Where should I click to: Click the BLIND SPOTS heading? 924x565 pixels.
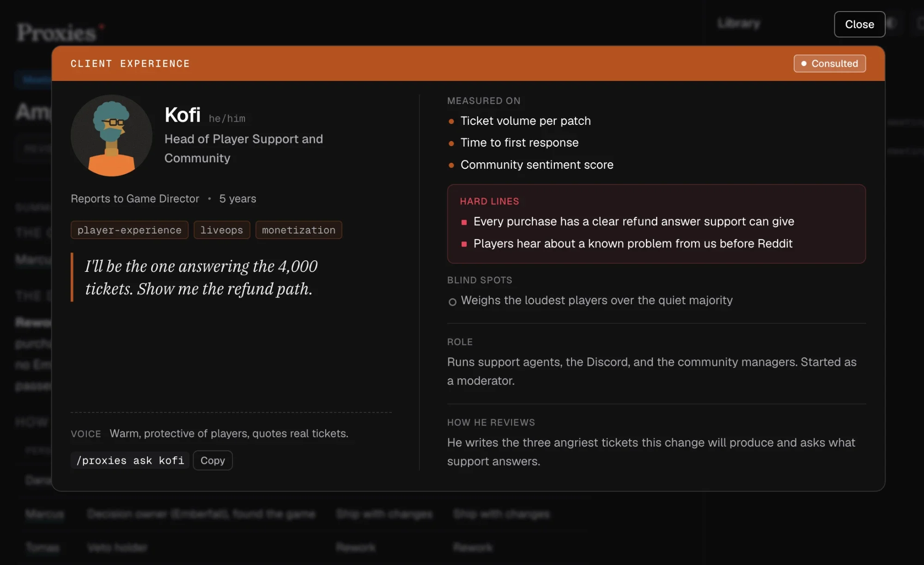tap(480, 280)
